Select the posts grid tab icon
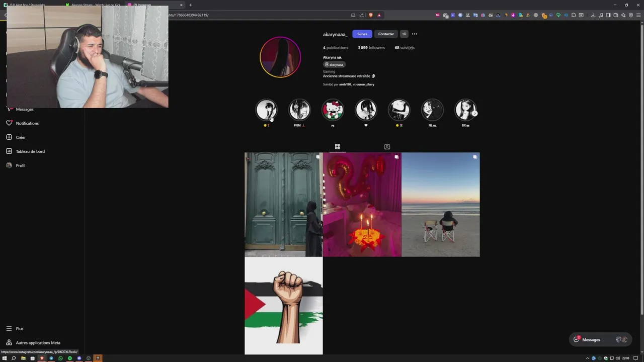 click(338, 147)
